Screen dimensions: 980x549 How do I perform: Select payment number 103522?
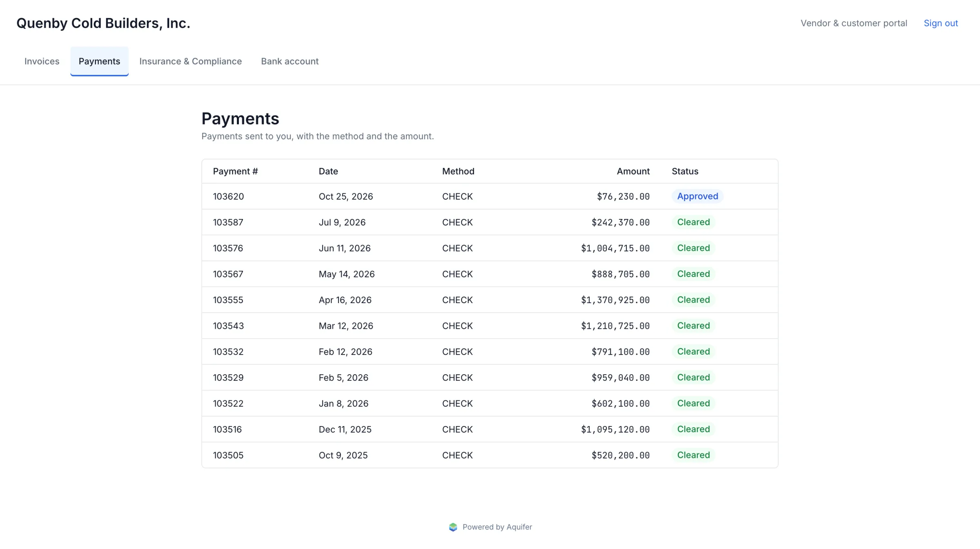228,404
